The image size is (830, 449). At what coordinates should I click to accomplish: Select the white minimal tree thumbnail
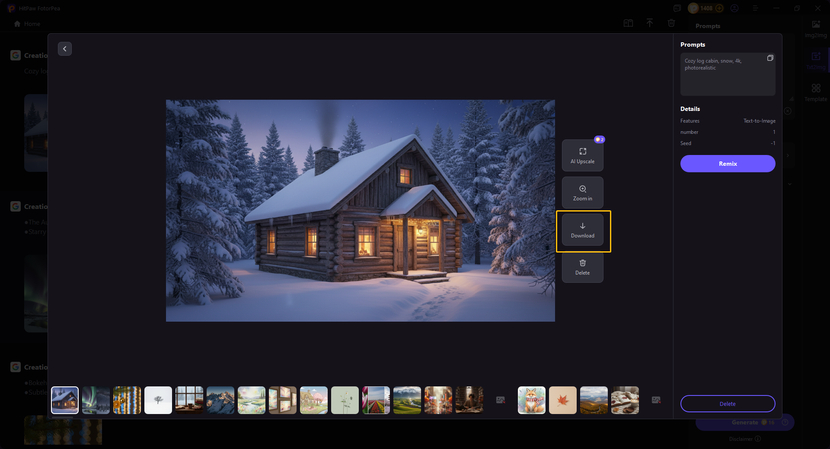point(158,400)
